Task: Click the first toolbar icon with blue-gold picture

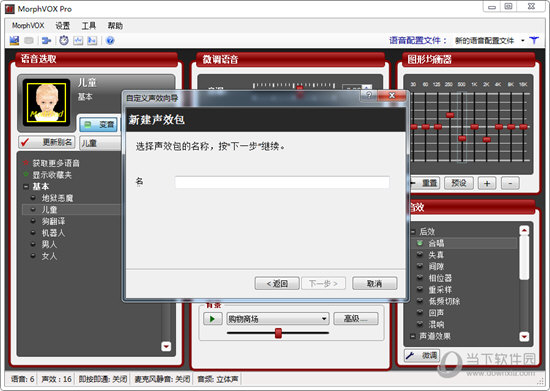Action: (x=14, y=41)
